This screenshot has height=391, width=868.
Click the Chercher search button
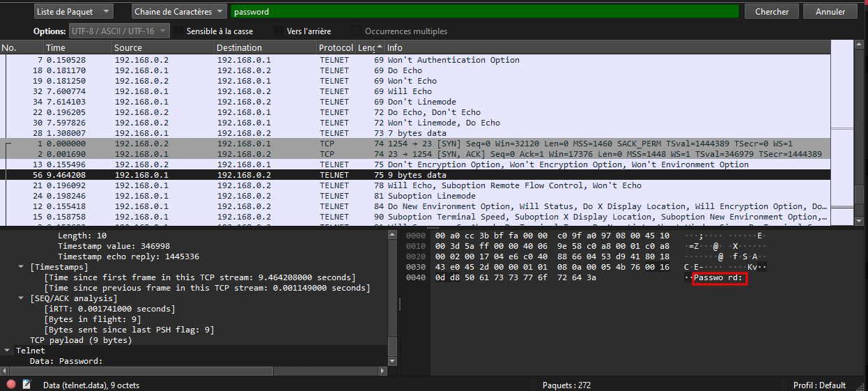pos(771,12)
